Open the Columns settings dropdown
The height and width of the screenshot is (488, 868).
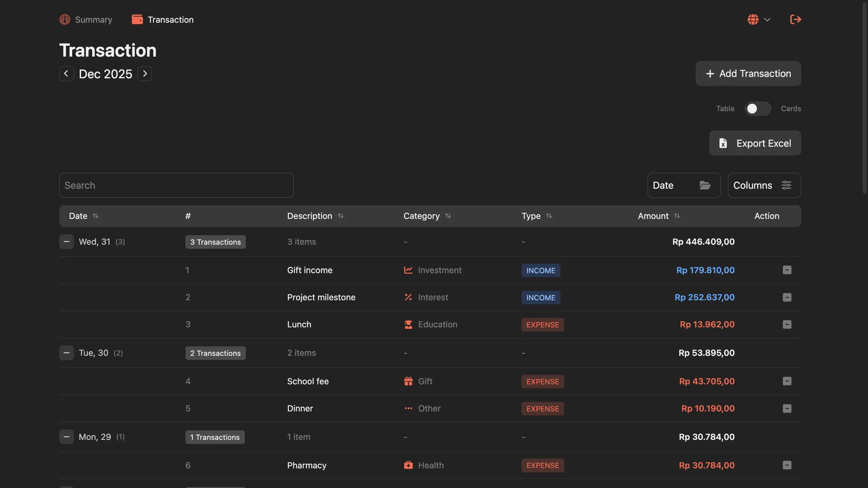tap(764, 185)
